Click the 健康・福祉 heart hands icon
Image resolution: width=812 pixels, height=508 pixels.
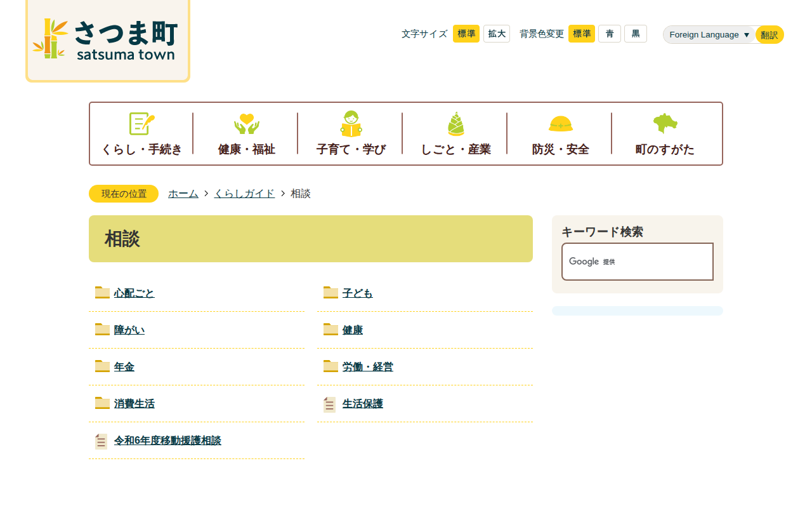click(247, 123)
